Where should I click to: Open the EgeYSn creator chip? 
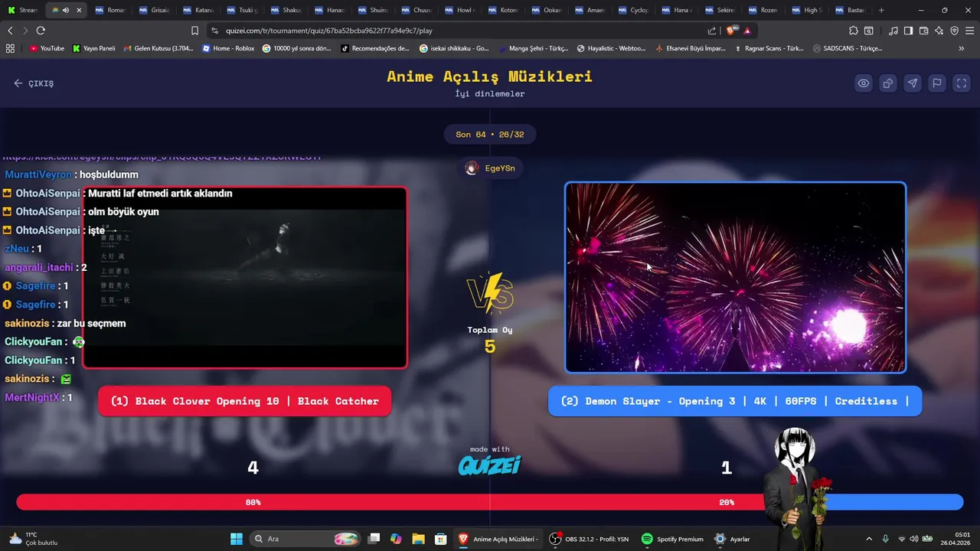[x=490, y=168]
